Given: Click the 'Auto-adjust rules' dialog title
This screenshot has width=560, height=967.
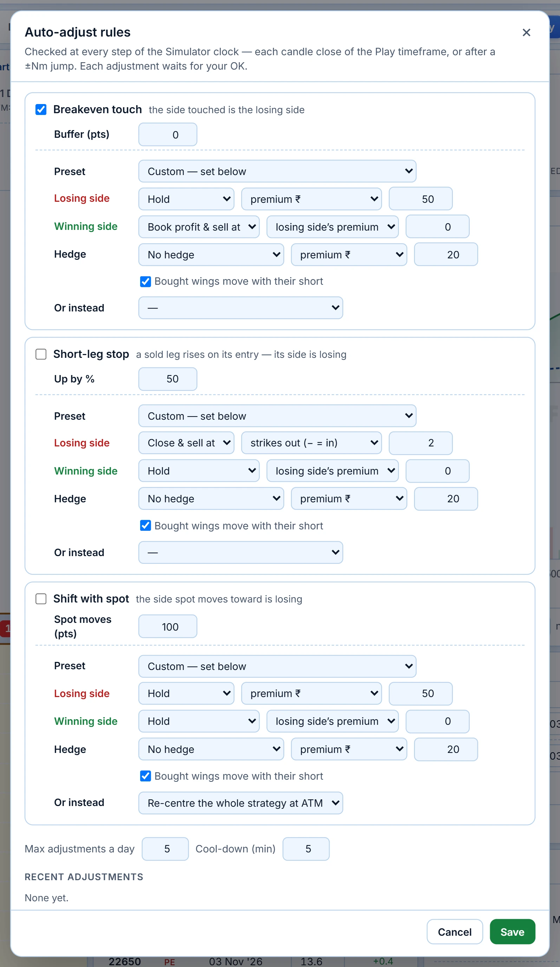Looking at the screenshot, I should coord(78,32).
